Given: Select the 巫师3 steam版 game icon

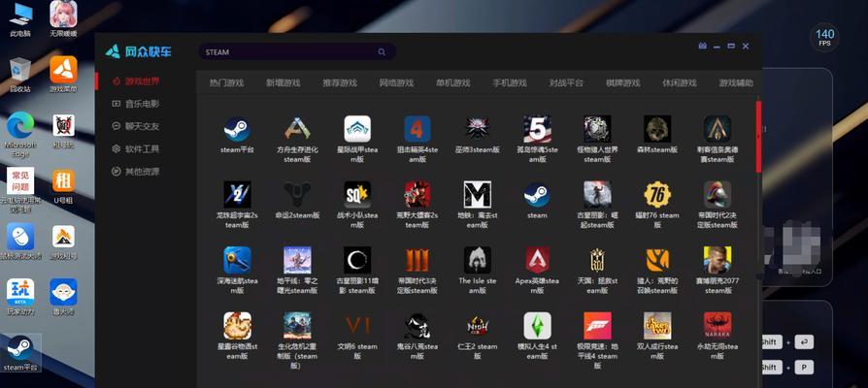Looking at the screenshot, I should point(477,129).
